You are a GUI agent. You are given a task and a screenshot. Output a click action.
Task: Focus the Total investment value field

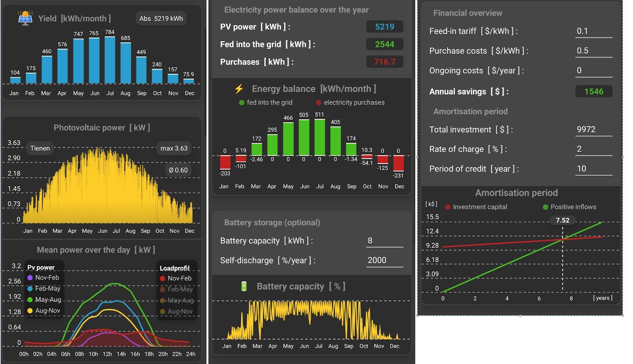pyautogui.click(x=593, y=130)
